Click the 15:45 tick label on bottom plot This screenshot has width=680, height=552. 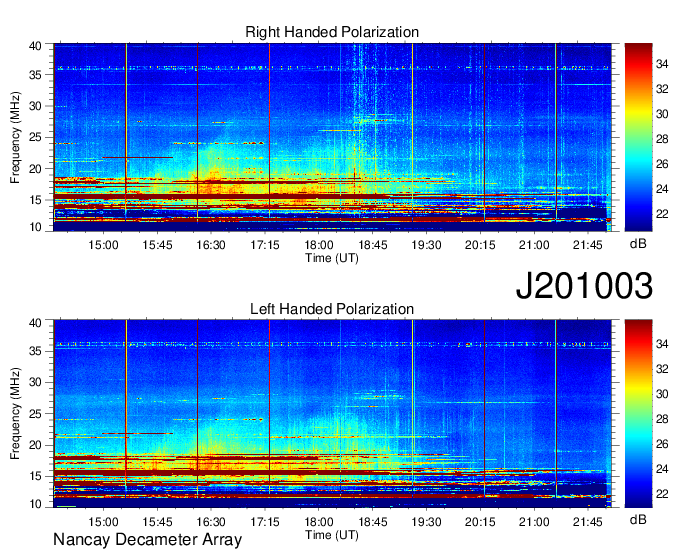tap(157, 522)
